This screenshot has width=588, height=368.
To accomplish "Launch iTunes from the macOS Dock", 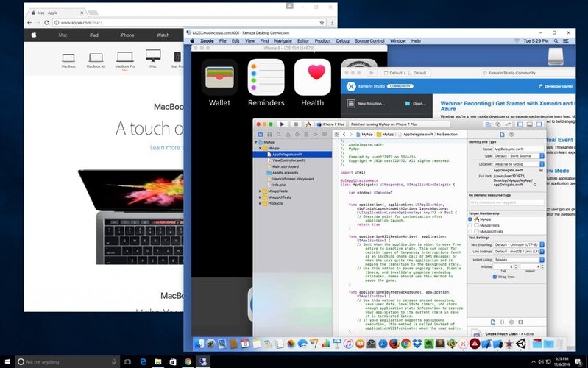I will (348, 344).
